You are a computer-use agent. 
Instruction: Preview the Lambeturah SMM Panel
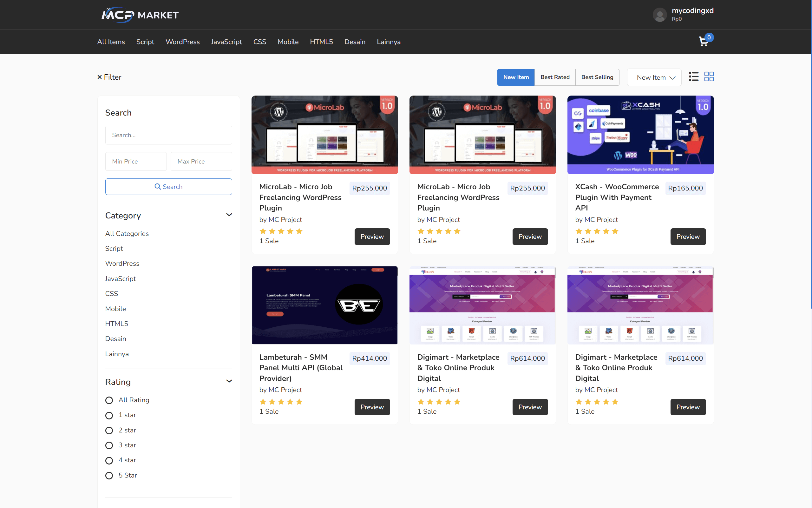coord(372,407)
